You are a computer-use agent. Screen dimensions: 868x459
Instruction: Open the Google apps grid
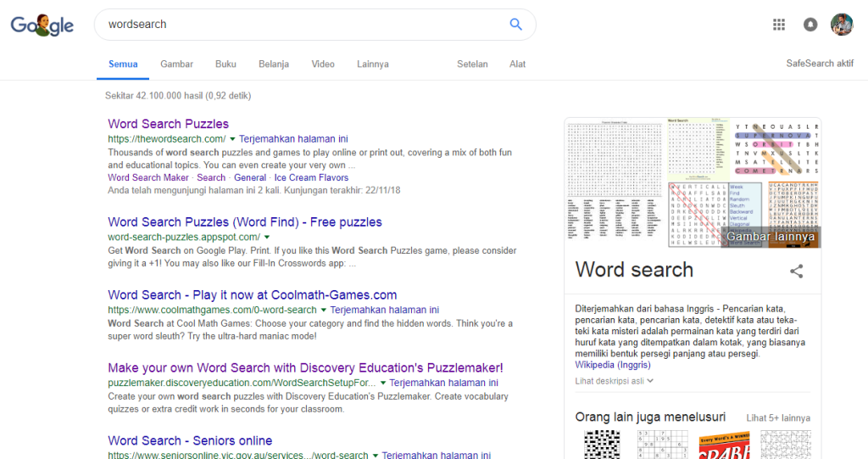(x=779, y=25)
